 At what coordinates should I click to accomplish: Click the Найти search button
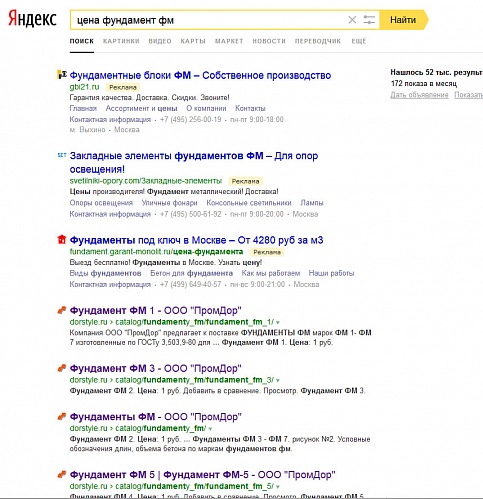click(404, 20)
